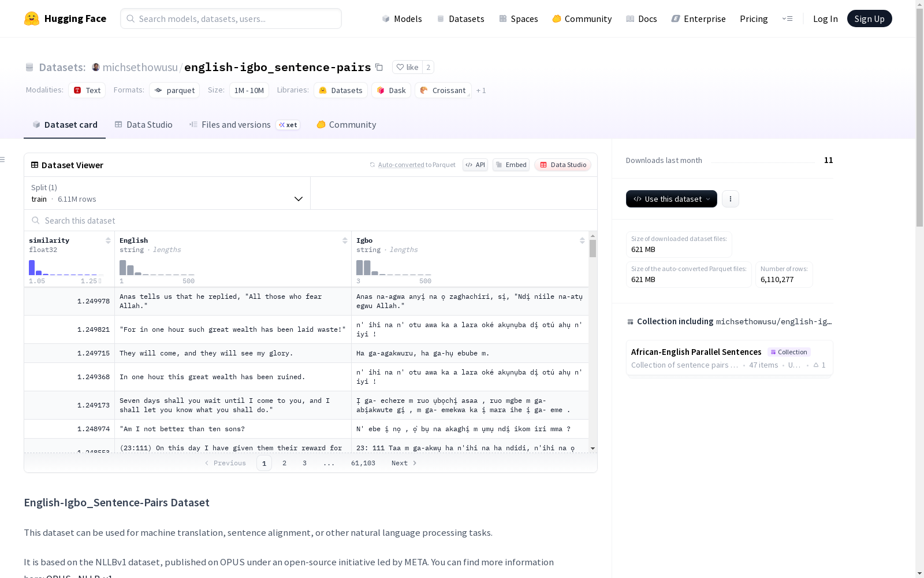Click the Collection badge
Screen dimensions: 924x578
pyautogui.click(x=789, y=352)
